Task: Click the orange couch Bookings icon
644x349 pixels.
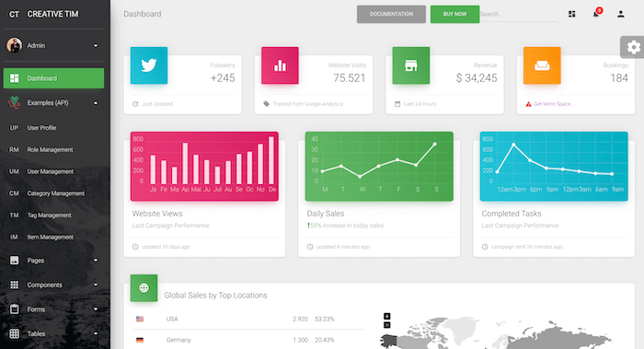Action: (542, 65)
